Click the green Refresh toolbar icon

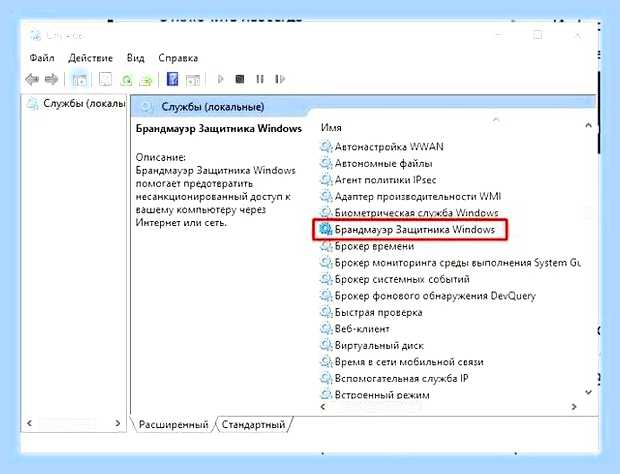(126, 79)
